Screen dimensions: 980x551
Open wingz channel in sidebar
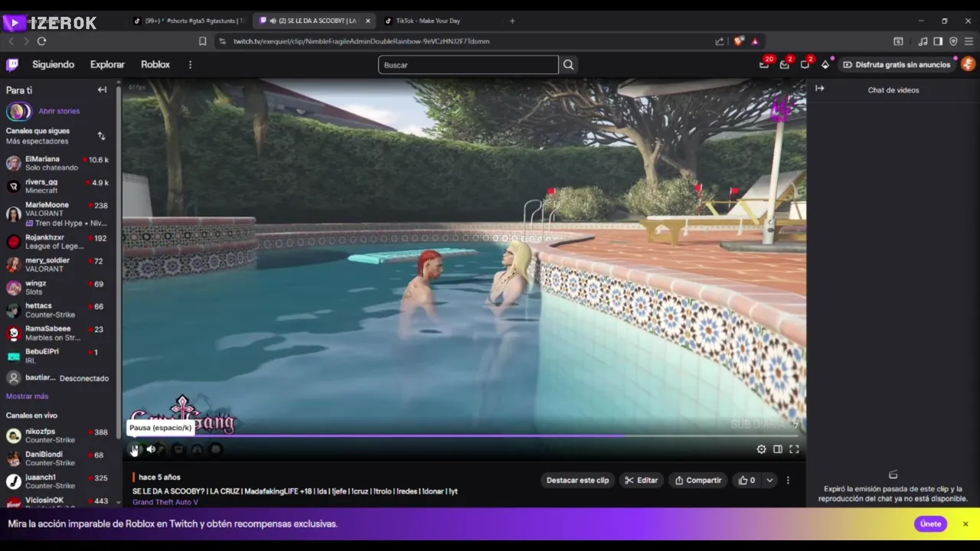[58, 288]
